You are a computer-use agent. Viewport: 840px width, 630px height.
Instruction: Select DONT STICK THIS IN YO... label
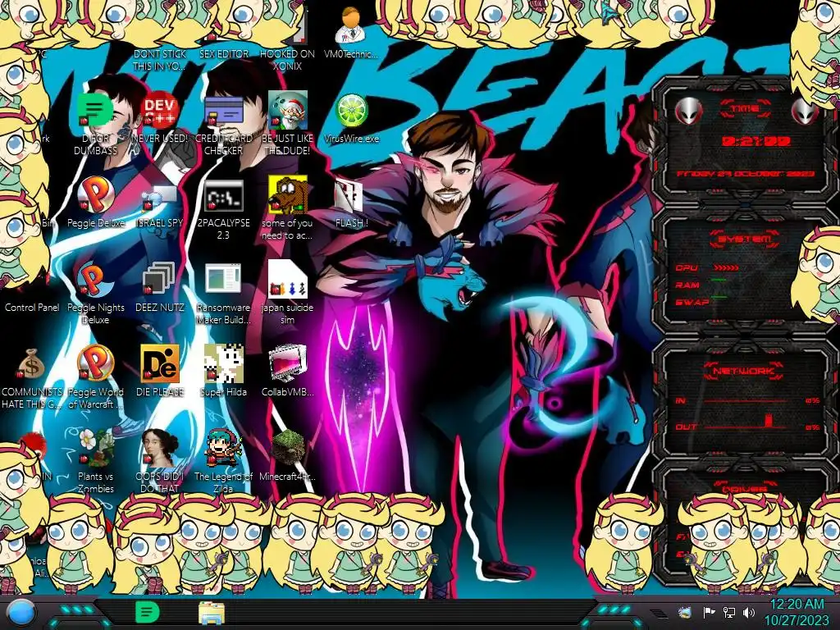tap(160, 60)
